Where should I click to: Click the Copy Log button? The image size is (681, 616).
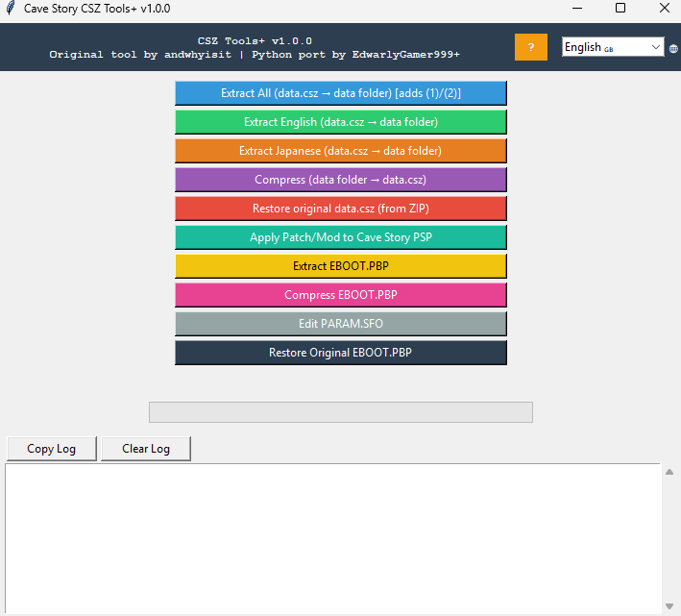(51, 449)
